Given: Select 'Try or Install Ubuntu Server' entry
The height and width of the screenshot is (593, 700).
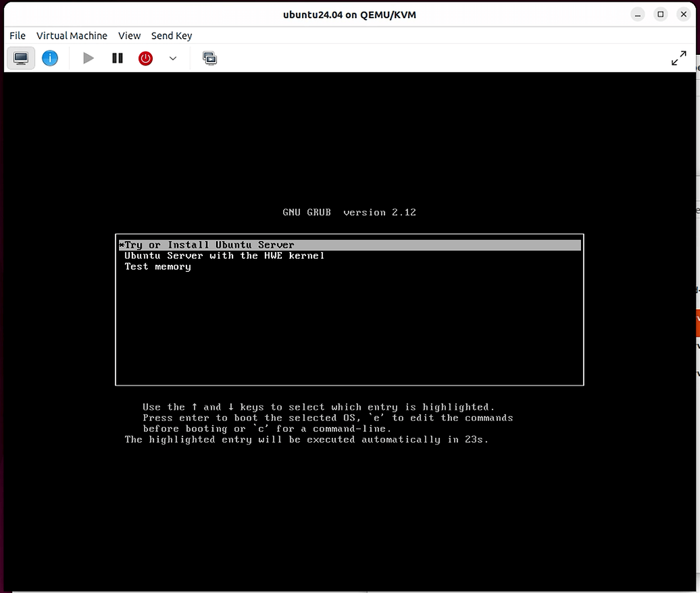Looking at the screenshot, I should (209, 245).
